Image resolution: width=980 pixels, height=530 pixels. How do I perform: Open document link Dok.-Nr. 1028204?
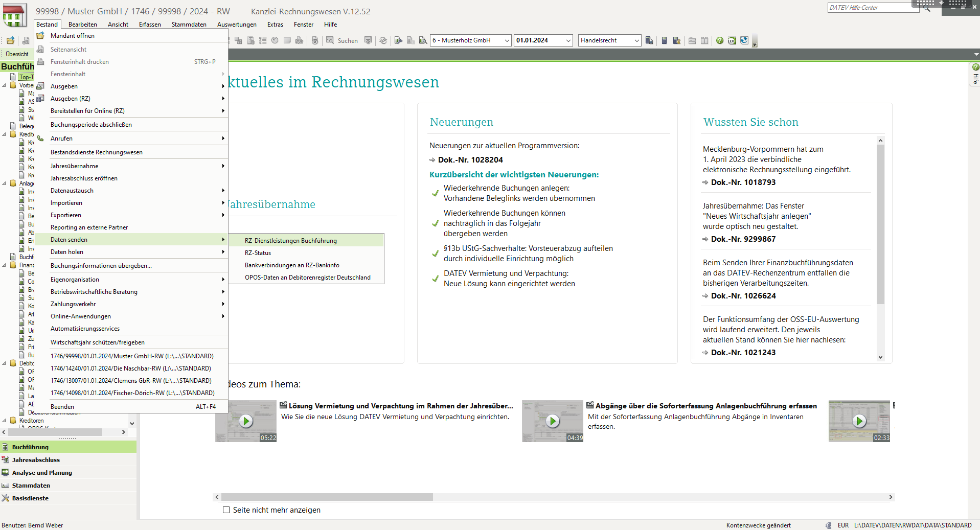(x=470, y=160)
